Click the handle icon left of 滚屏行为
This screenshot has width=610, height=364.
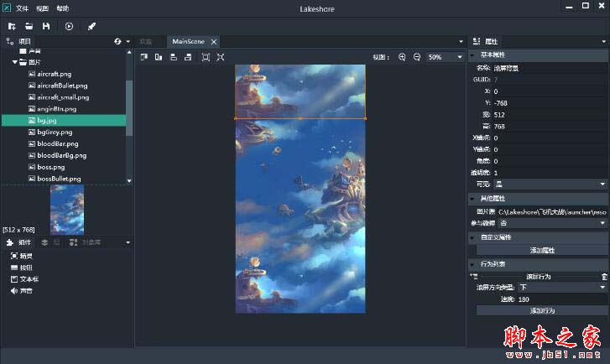(474, 277)
